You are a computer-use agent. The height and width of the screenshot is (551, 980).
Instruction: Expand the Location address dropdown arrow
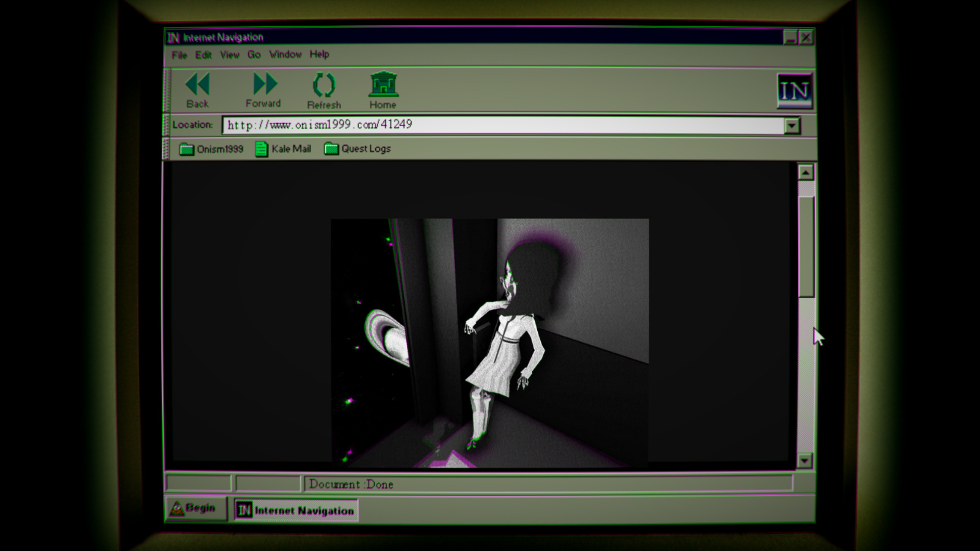click(x=792, y=126)
